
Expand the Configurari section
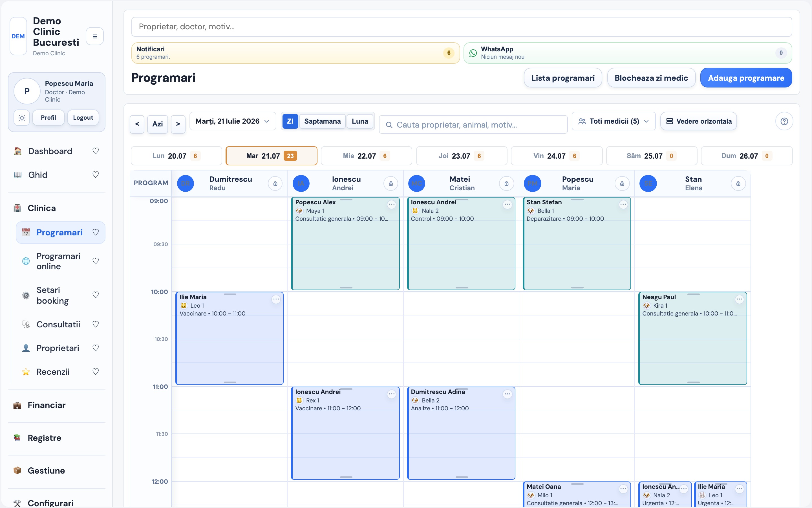point(50,503)
